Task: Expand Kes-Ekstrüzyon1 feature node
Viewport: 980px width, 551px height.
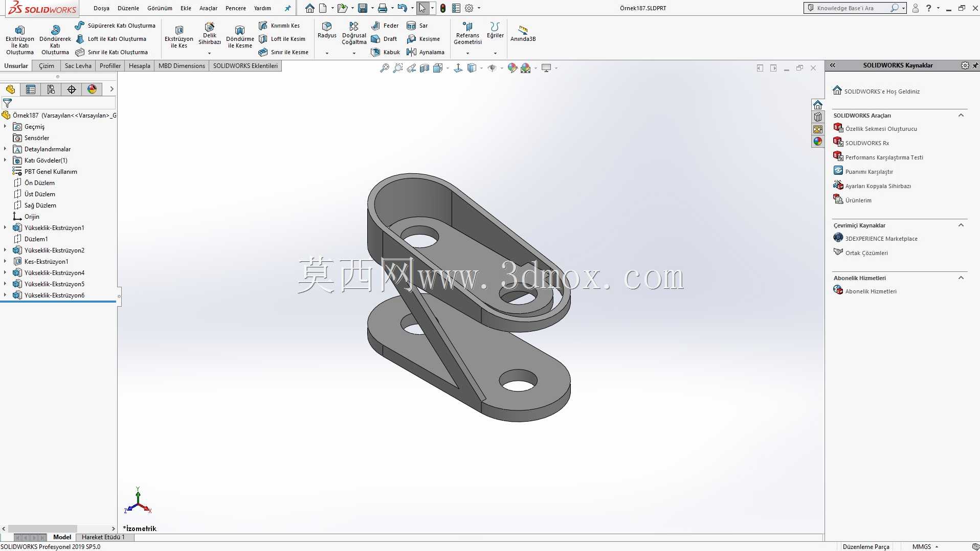Action: pos(5,261)
